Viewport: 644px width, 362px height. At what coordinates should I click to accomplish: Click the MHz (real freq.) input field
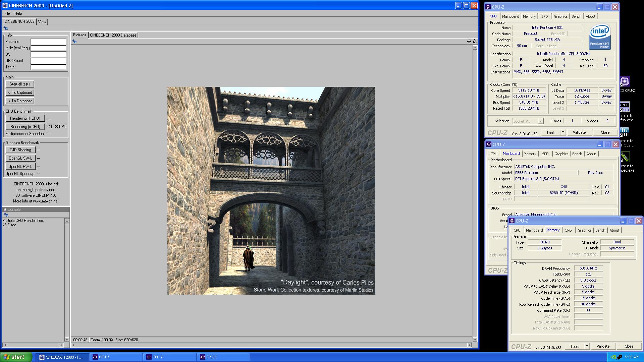[x=49, y=48]
